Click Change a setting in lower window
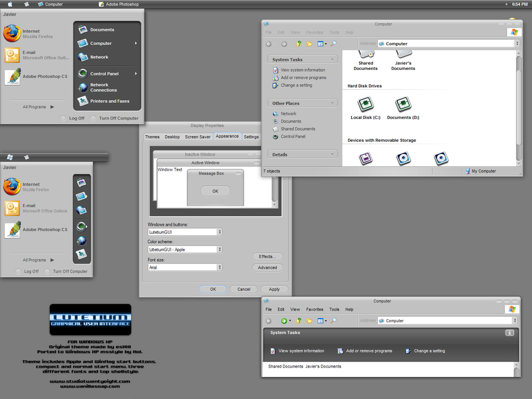Viewport: 532px width, 399px height. (x=425, y=351)
